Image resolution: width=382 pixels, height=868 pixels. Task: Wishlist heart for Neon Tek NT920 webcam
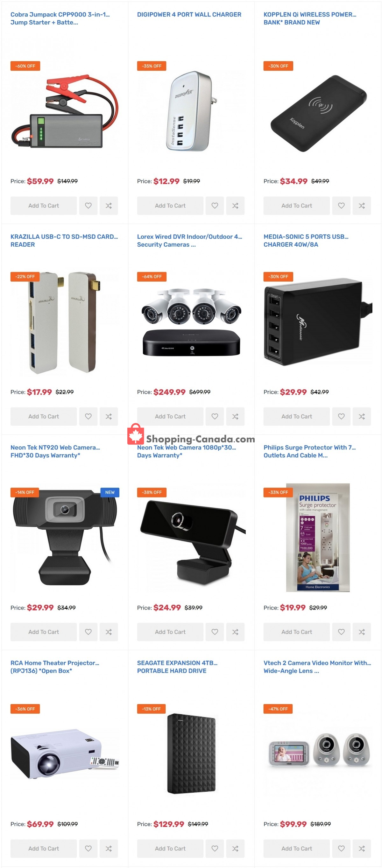pyautogui.click(x=88, y=632)
